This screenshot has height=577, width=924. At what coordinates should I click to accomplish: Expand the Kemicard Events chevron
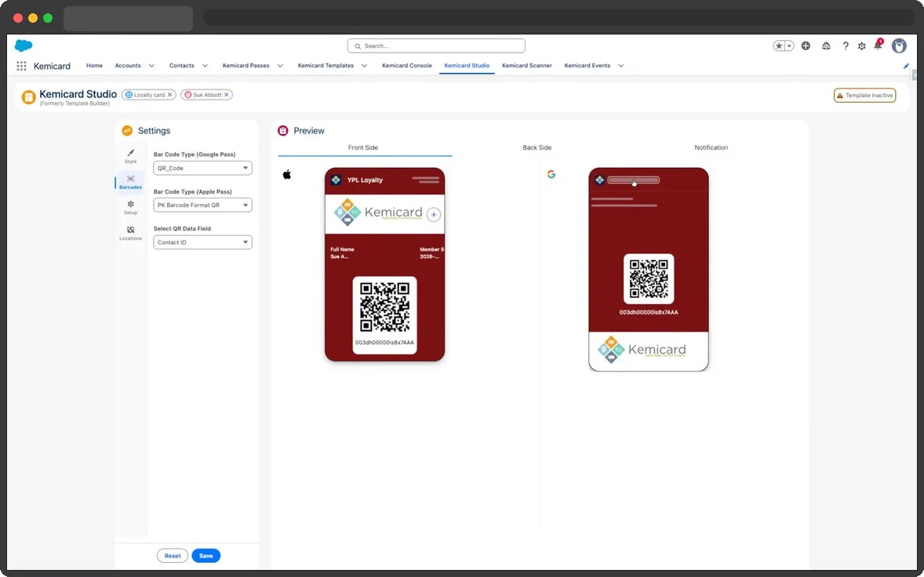tap(621, 66)
